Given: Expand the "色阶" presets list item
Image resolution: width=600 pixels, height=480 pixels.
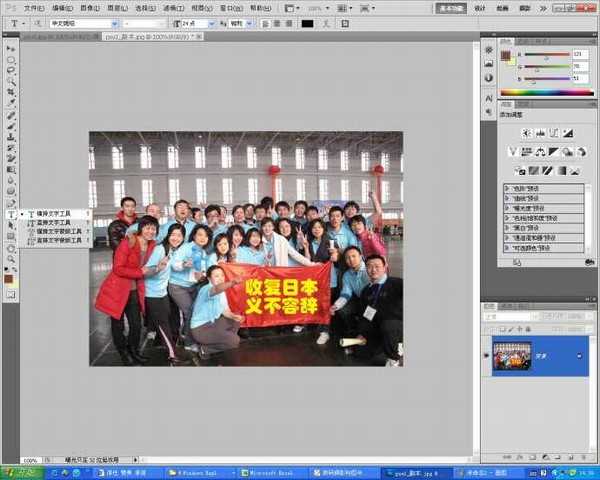Looking at the screenshot, I should click(x=508, y=188).
